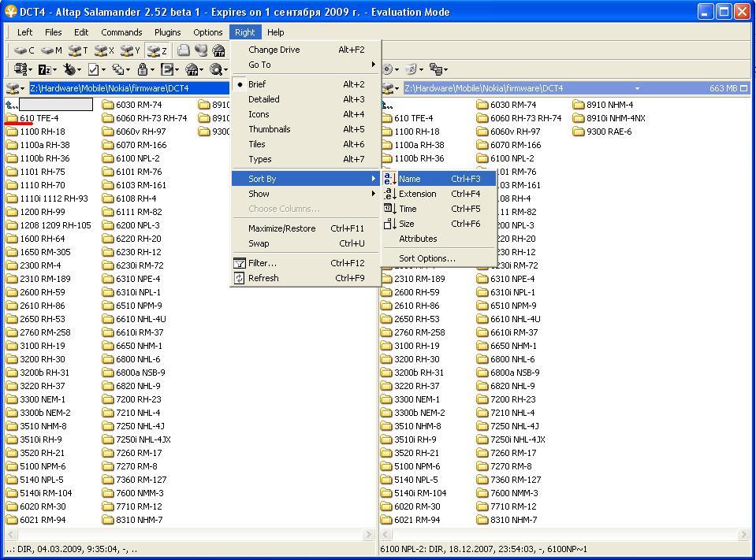Select the Detailed view mode
This screenshot has width=756, height=560.
pos(263,99)
